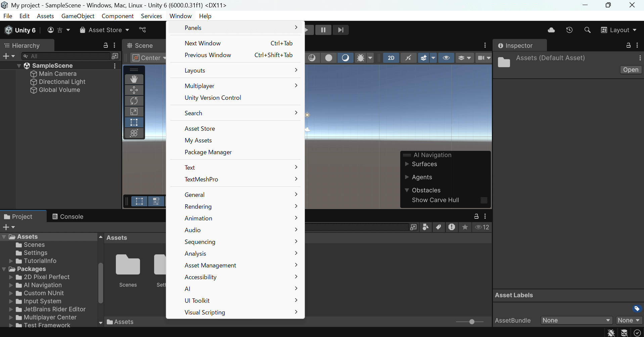Click the search-by-label tag icon
This screenshot has width=644, height=337.
(439, 227)
